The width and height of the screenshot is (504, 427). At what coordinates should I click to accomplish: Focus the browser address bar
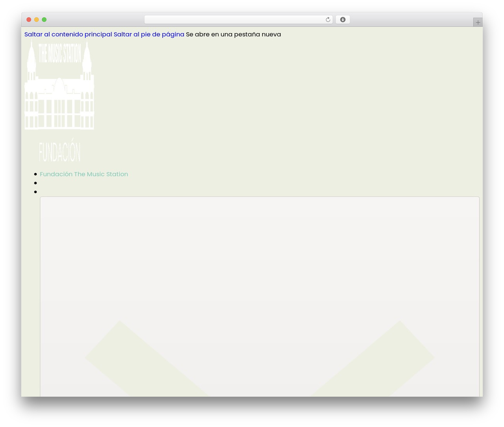238,20
